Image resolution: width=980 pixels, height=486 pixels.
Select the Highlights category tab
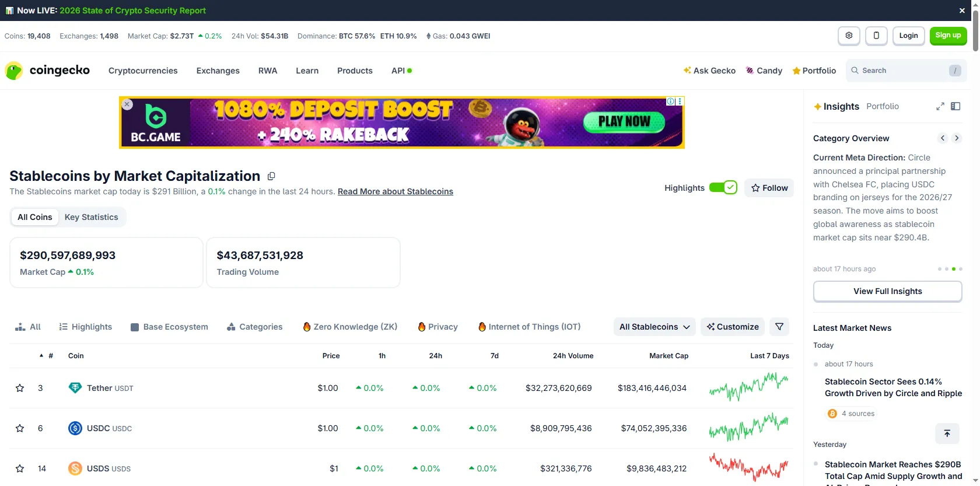[85, 327]
